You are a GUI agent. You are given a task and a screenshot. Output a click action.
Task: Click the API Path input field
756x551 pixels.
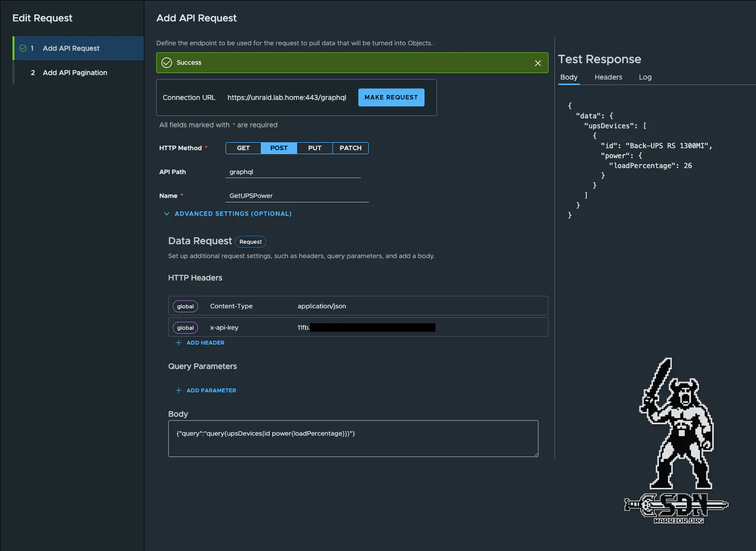tap(293, 172)
